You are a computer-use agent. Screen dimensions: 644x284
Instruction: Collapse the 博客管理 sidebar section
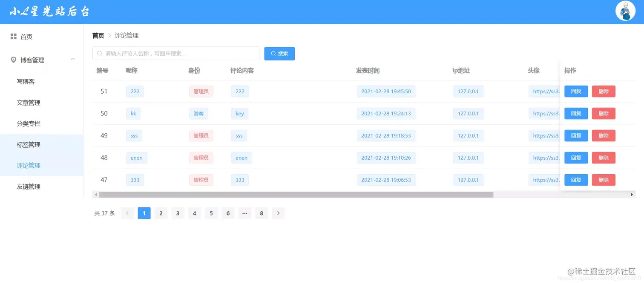[72, 59]
